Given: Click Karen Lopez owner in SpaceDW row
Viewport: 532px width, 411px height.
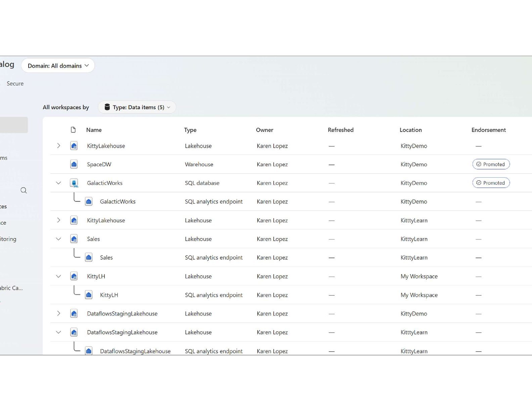Looking at the screenshot, I should (x=272, y=165).
